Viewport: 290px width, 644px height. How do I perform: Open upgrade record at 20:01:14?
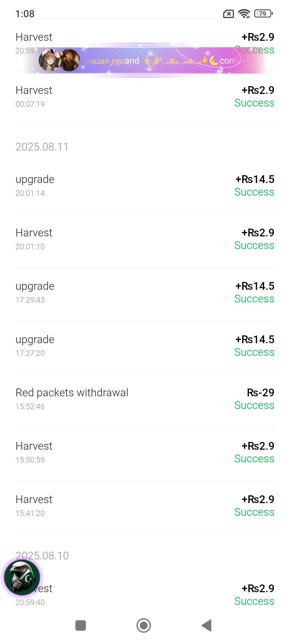click(145, 186)
